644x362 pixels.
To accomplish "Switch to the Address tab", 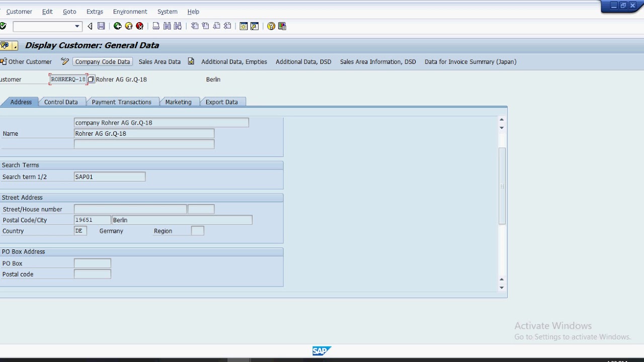I will tap(21, 102).
